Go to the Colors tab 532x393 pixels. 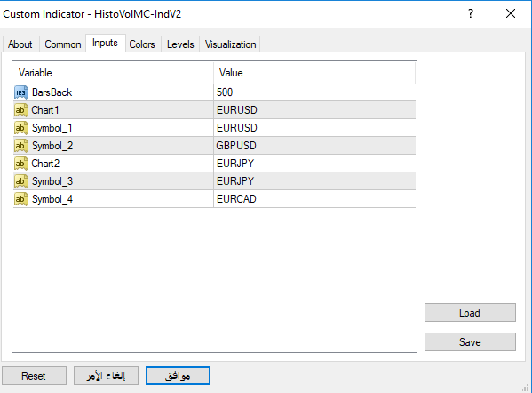[x=142, y=44]
